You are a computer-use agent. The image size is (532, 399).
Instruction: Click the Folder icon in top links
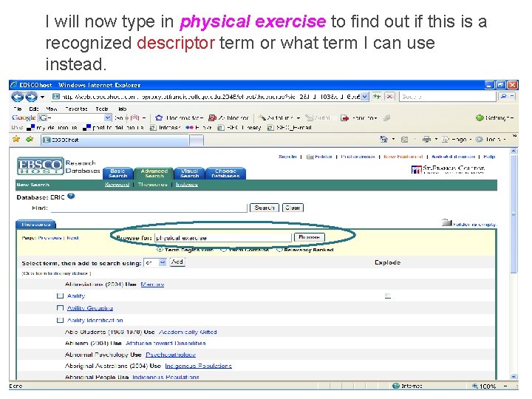[x=310, y=157]
